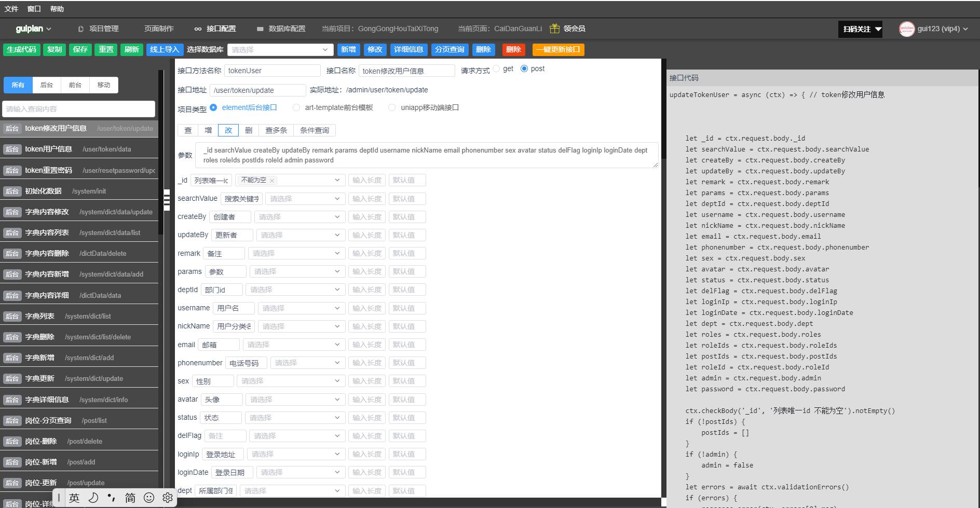This screenshot has width=980, height=508.
Task: Open the 选择数据库 dropdown
Action: tap(280, 50)
